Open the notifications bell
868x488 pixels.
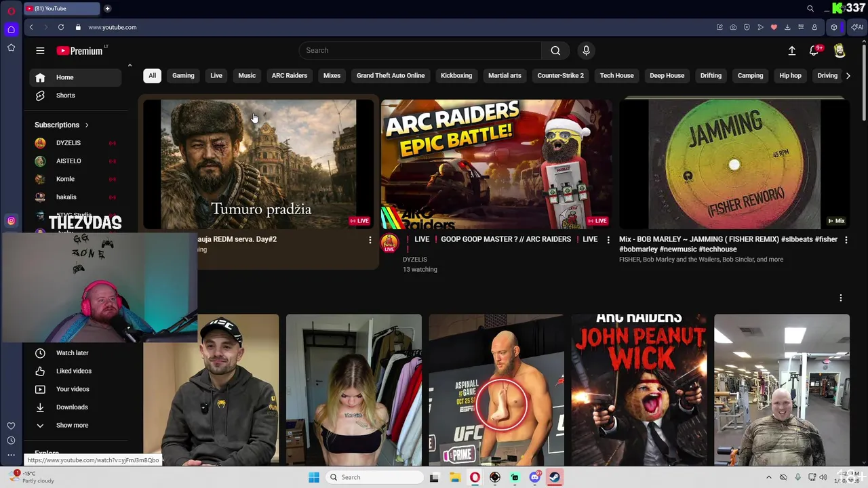coord(814,50)
